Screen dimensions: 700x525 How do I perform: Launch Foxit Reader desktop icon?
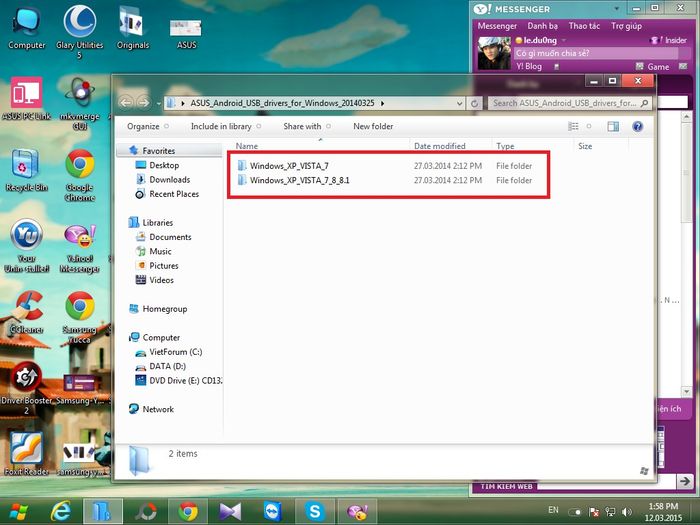[x=26, y=453]
